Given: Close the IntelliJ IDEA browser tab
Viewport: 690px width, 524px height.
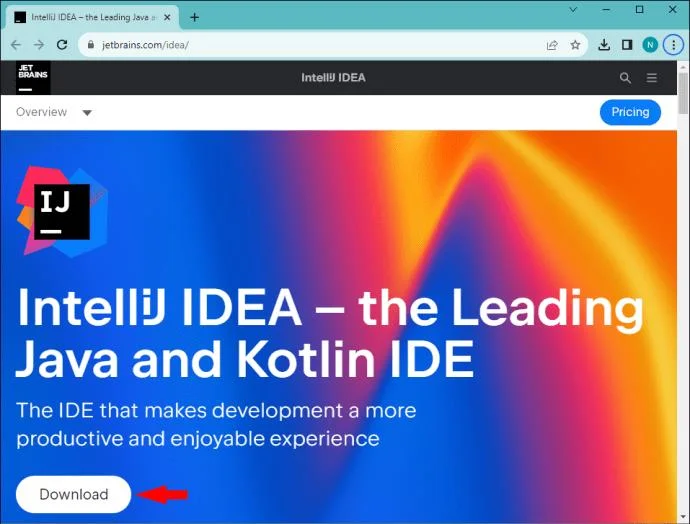Looking at the screenshot, I should coord(167,18).
